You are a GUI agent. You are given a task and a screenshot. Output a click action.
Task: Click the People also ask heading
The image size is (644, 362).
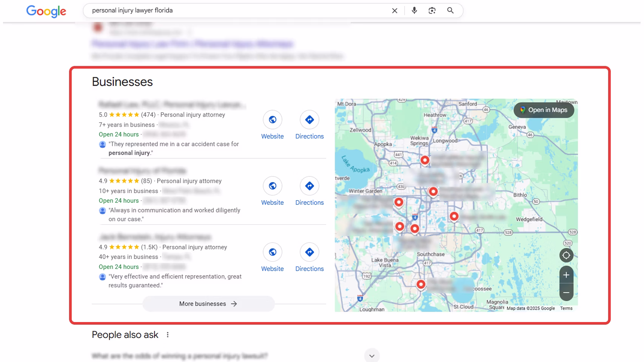(x=125, y=335)
